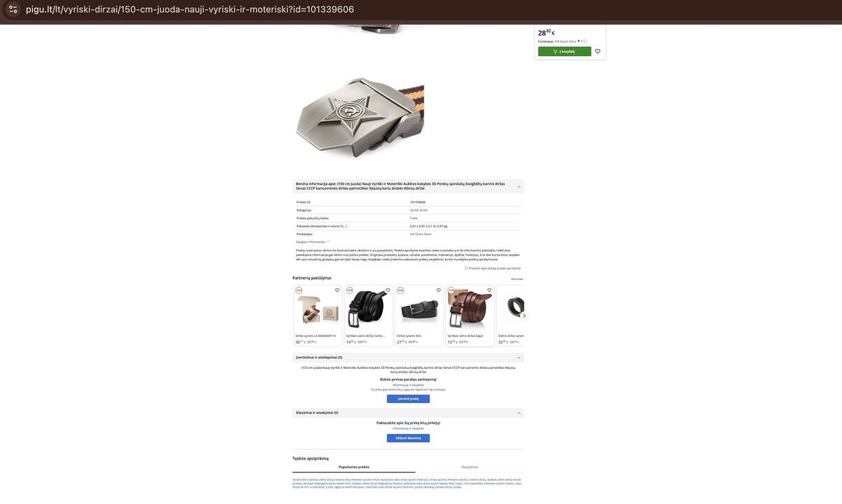Screen dimensions: 842x504
Task: Expand Daugiau informacijos details
Action: [x=312, y=241]
